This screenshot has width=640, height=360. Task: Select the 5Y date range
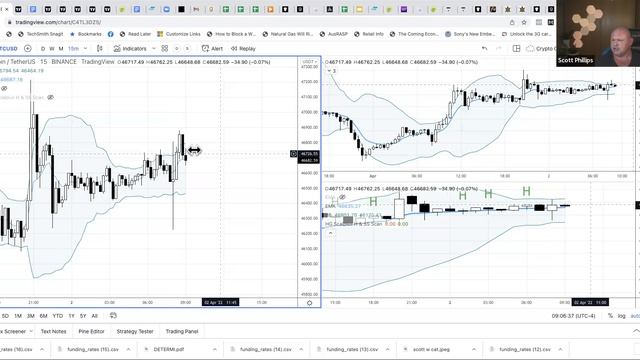click(83, 316)
